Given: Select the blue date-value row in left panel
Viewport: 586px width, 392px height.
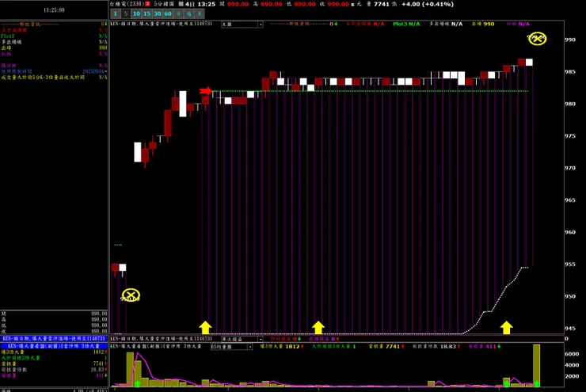Looking at the screenshot, I should coord(54,71).
